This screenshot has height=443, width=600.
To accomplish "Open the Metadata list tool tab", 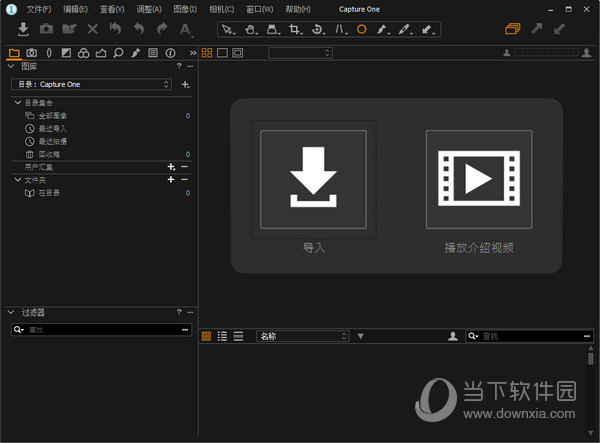I will click(153, 53).
